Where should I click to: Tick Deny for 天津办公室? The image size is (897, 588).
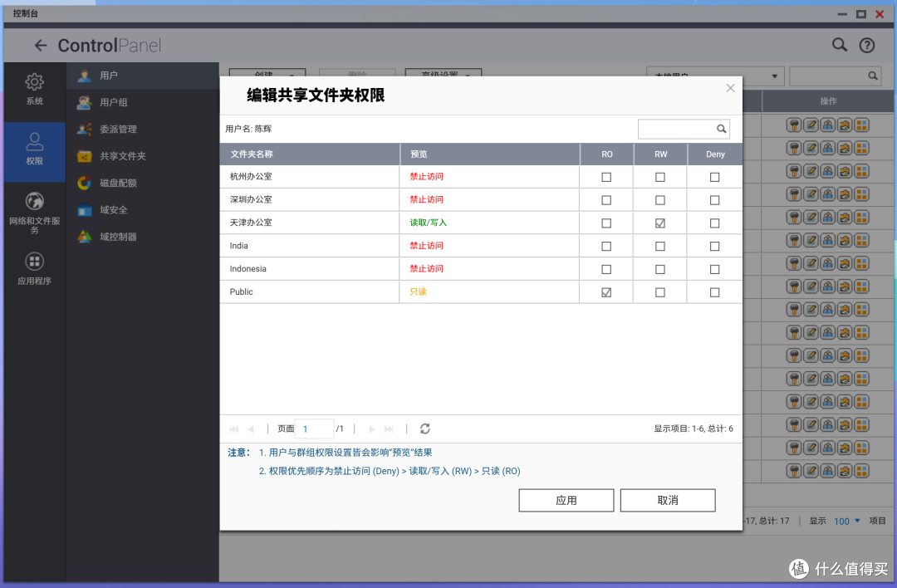click(x=714, y=223)
